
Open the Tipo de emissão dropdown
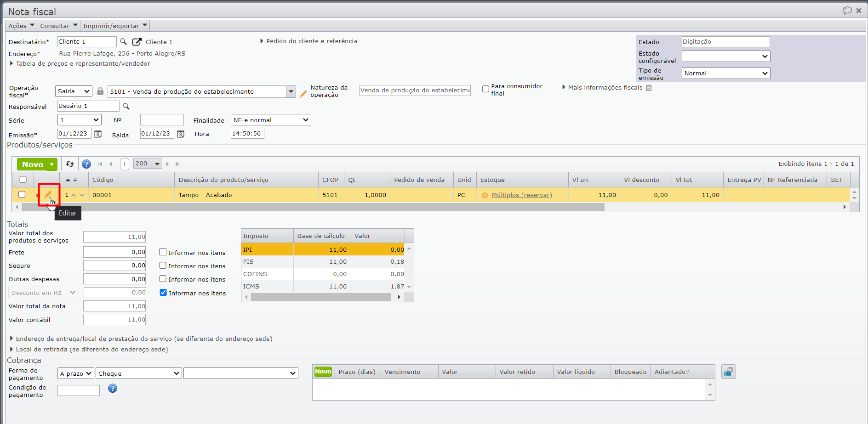725,73
